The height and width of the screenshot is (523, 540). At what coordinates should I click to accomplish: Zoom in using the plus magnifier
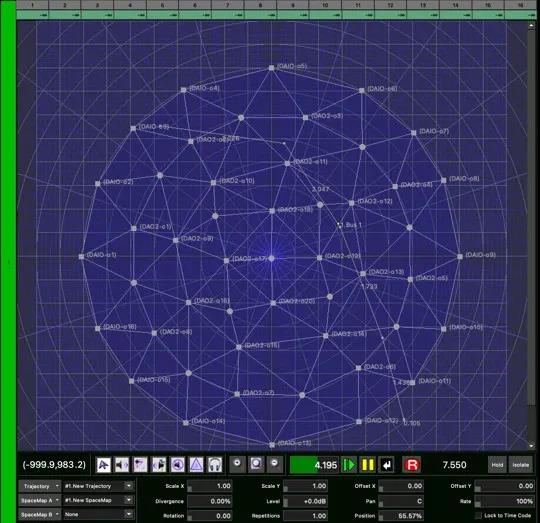coord(237,464)
